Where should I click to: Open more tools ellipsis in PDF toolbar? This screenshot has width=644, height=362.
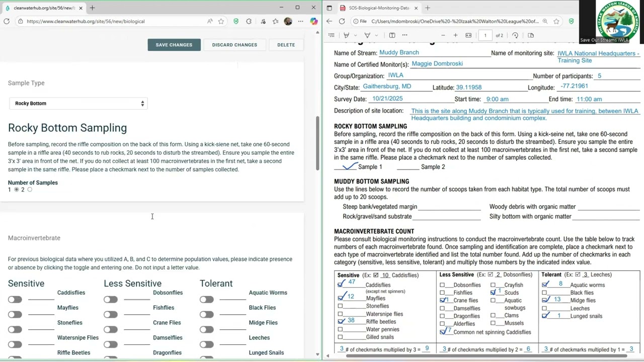tap(405, 35)
